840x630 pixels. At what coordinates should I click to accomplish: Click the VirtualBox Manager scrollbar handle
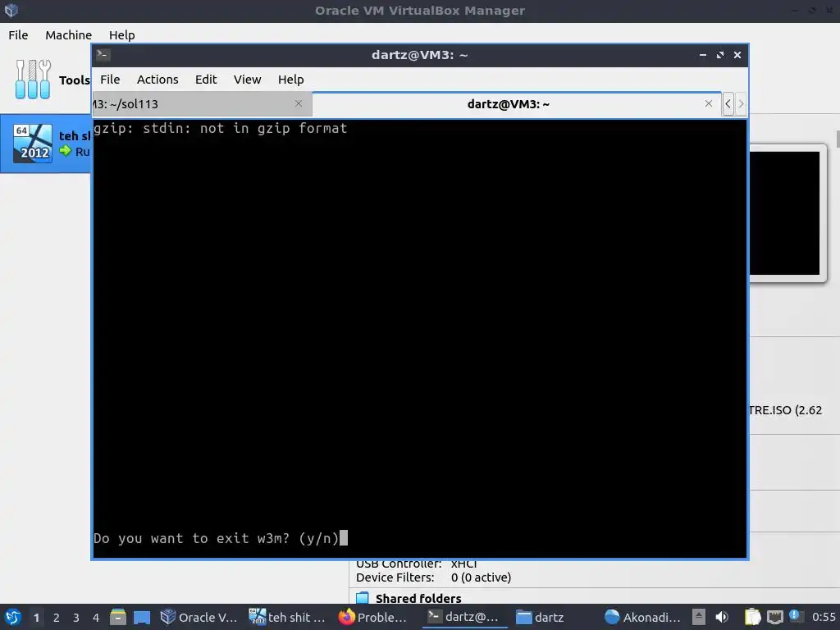tap(838, 138)
